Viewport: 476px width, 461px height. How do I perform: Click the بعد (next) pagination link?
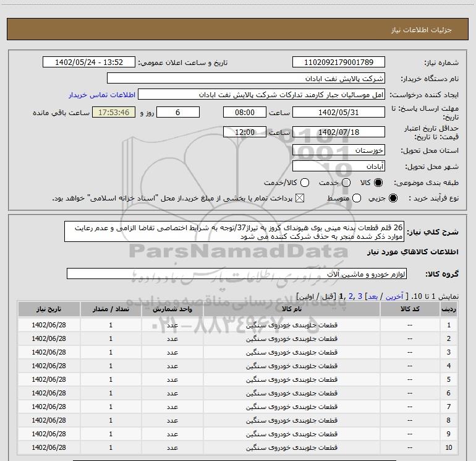(372, 297)
